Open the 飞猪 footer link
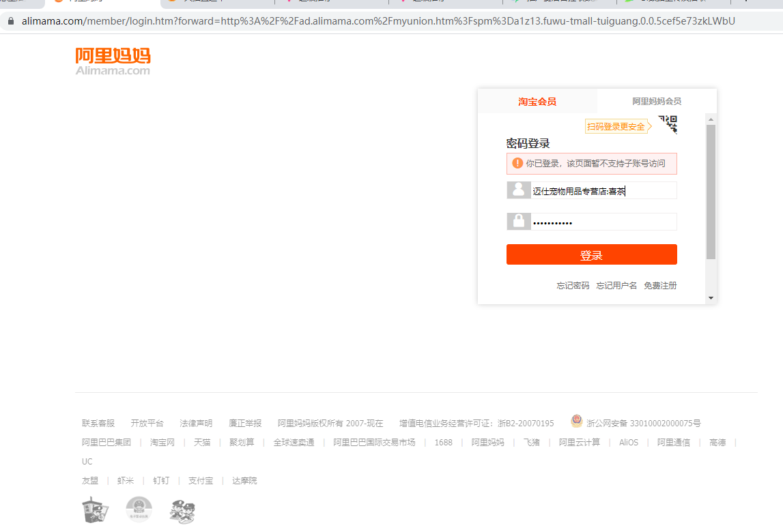783x532 pixels. pyautogui.click(x=531, y=442)
